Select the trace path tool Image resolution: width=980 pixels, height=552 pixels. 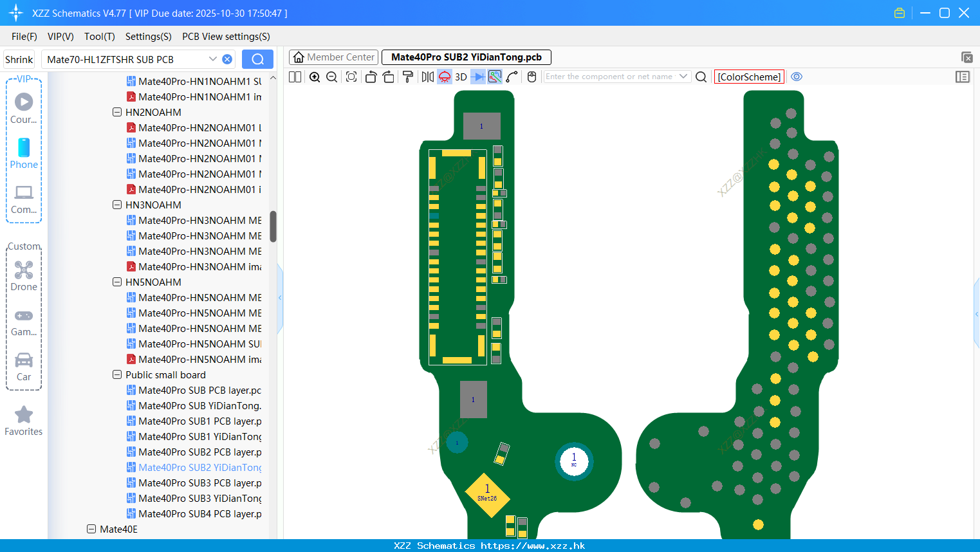coord(512,77)
